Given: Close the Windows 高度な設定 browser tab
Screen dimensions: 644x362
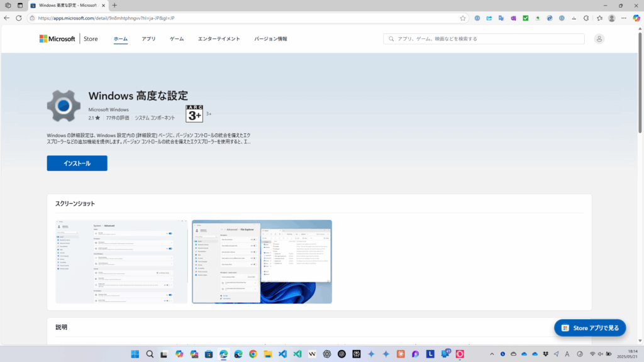Looking at the screenshot, I should point(104,5).
